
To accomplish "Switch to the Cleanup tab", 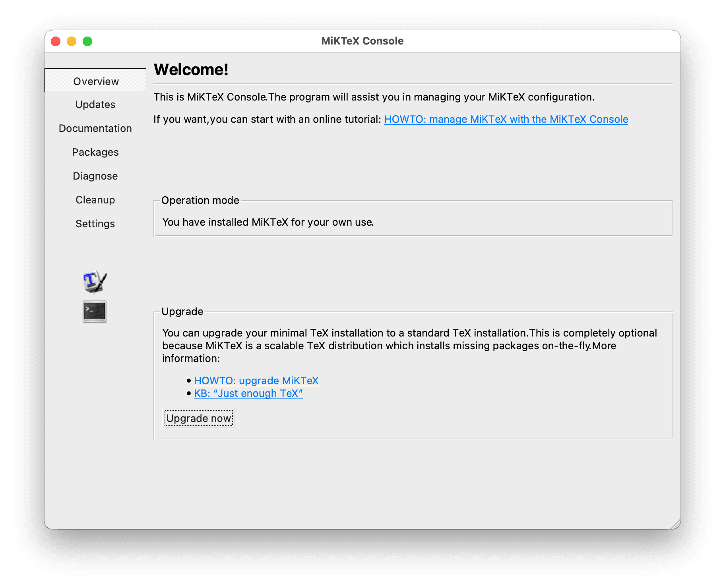I will pyautogui.click(x=95, y=200).
